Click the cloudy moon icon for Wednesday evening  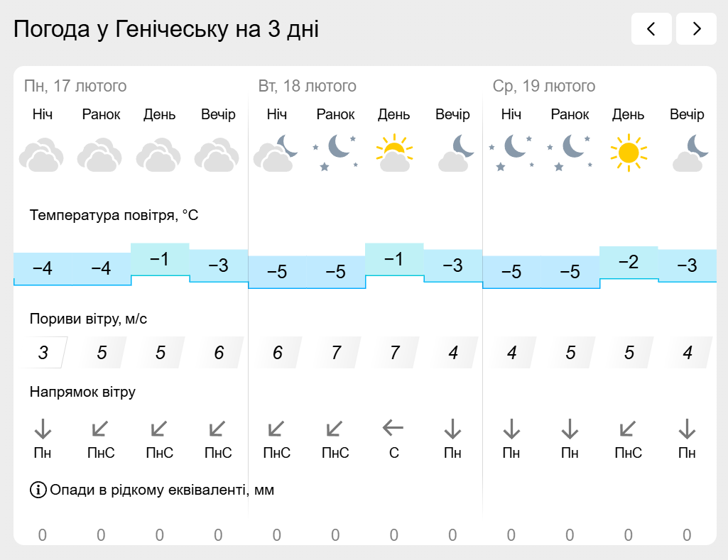click(690, 153)
